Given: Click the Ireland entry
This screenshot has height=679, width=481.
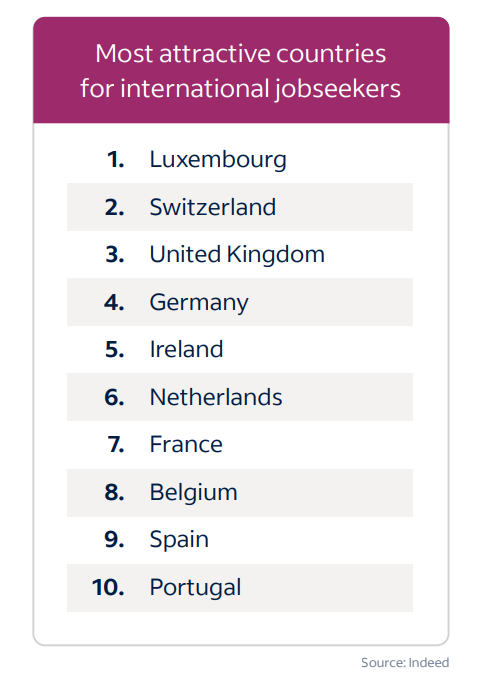Looking at the screenshot, I should click(x=186, y=349).
